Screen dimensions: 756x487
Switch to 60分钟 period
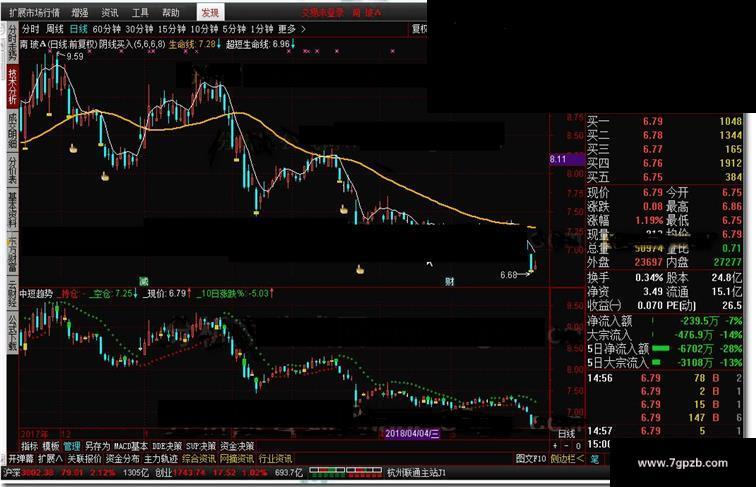click(107, 29)
